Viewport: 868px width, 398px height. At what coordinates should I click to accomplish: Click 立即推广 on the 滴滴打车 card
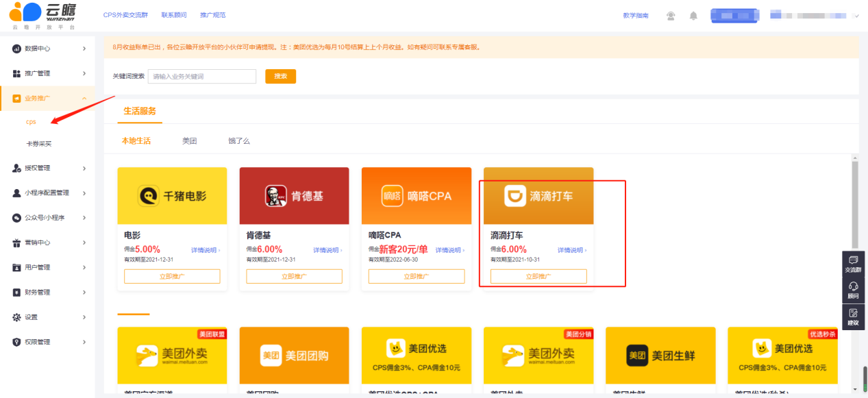tap(538, 276)
